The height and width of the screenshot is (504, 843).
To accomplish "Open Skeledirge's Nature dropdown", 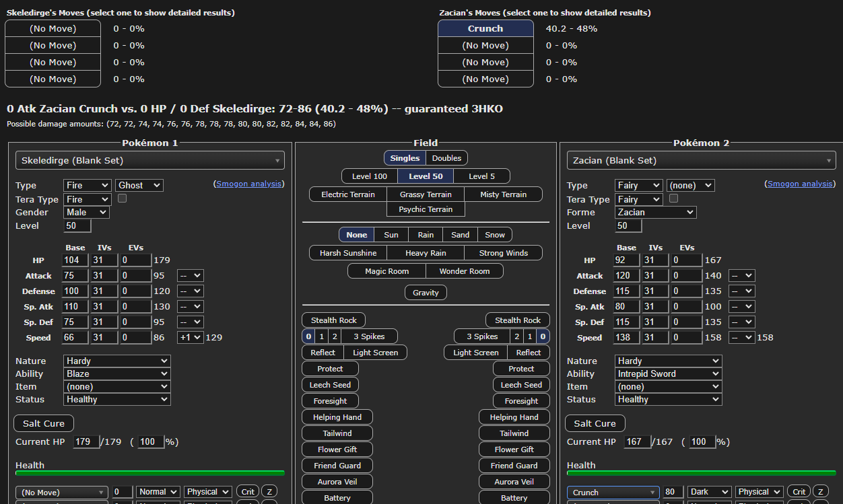I will pyautogui.click(x=116, y=361).
